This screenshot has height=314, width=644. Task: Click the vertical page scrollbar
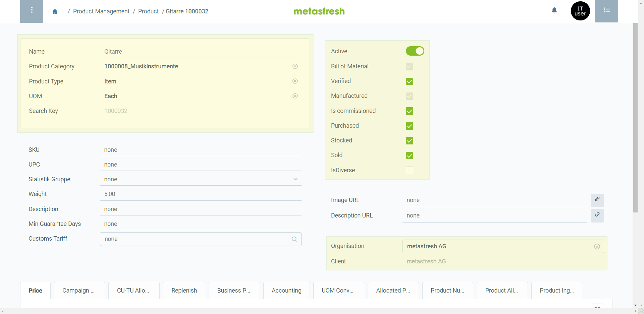tap(635, 118)
